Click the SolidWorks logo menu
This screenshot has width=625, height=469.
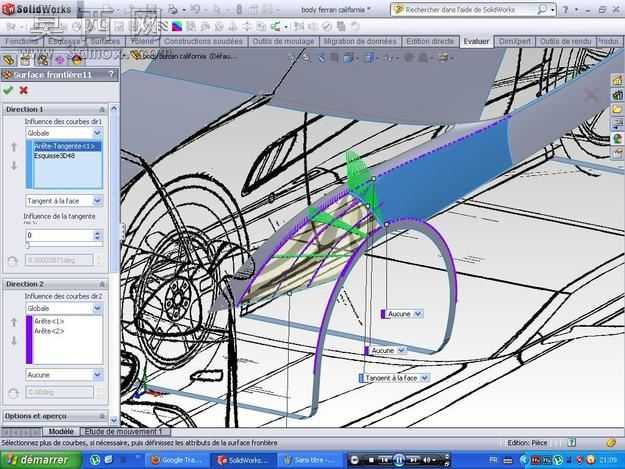point(37,9)
